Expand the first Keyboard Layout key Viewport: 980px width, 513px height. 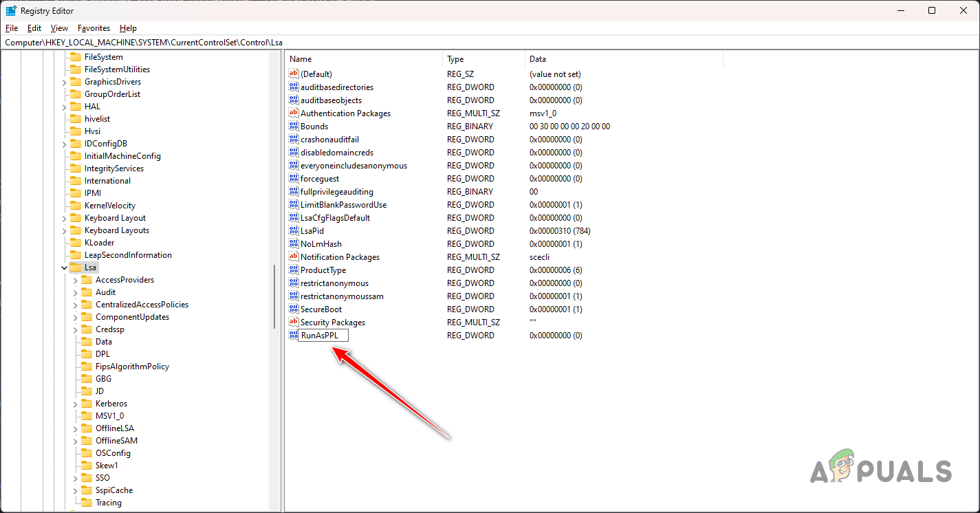64,218
